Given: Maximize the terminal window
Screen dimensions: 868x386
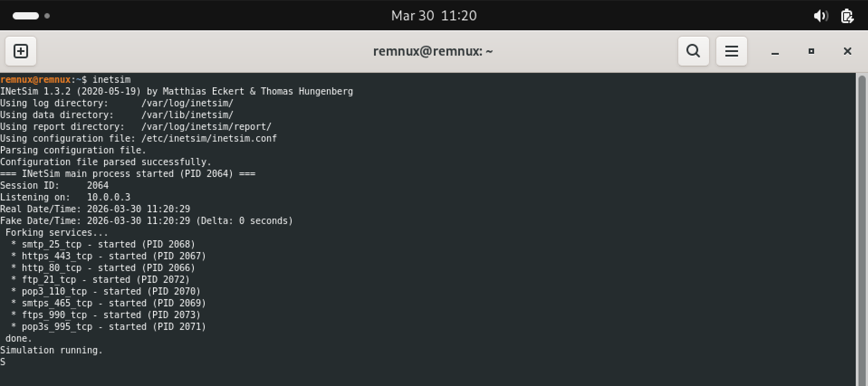Looking at the screenshot, I should click(x=811, y=51).
